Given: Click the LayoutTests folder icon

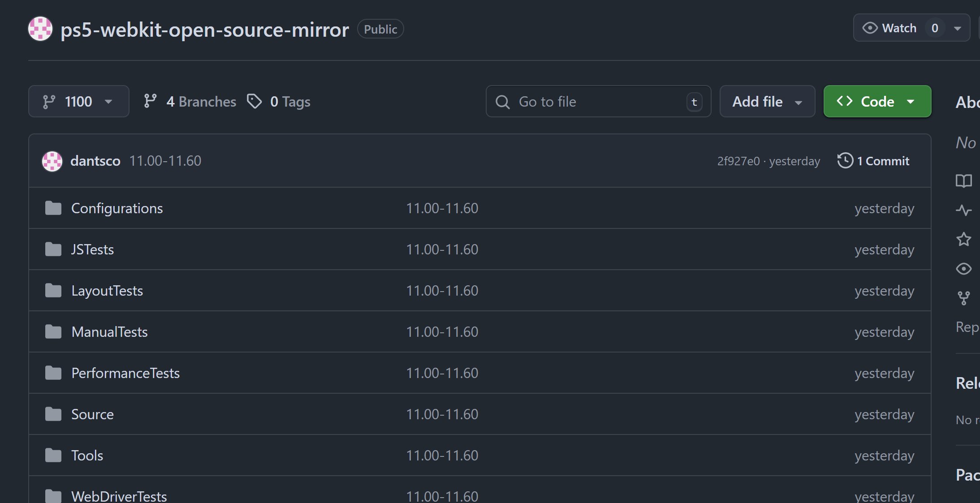Looking at the screenshot, I should tap(53, 291).
